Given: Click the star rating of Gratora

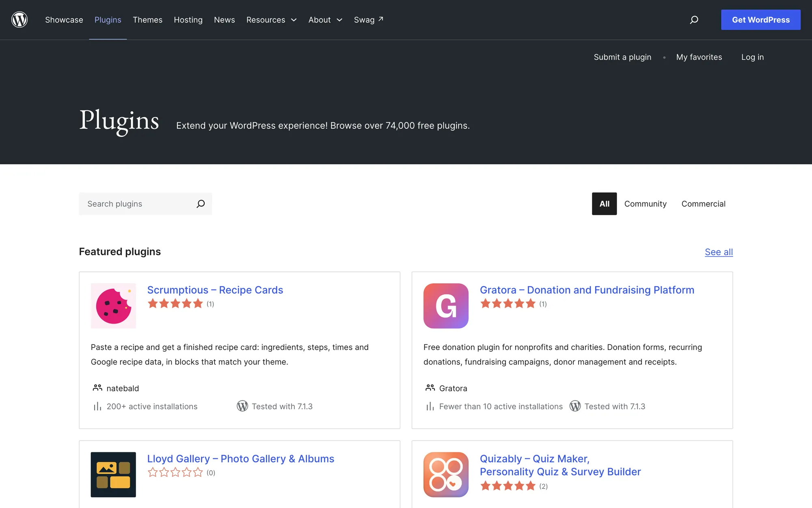Looking at the screenshot, I should (x=508, y=304).
